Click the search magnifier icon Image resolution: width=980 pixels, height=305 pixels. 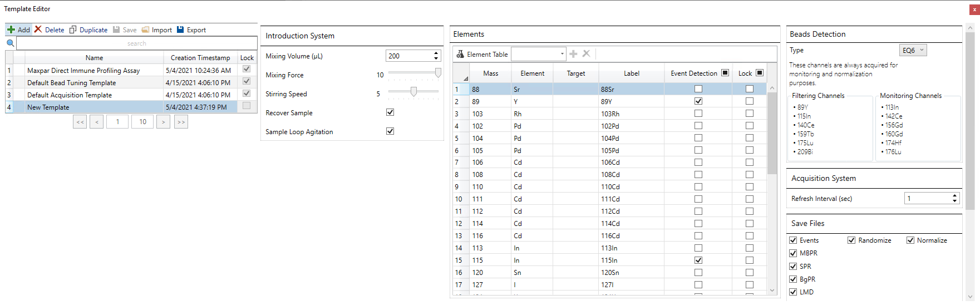(x=11, y=43)
